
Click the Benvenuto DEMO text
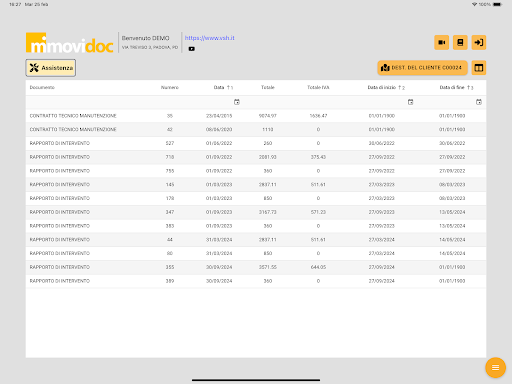[145, 38]
